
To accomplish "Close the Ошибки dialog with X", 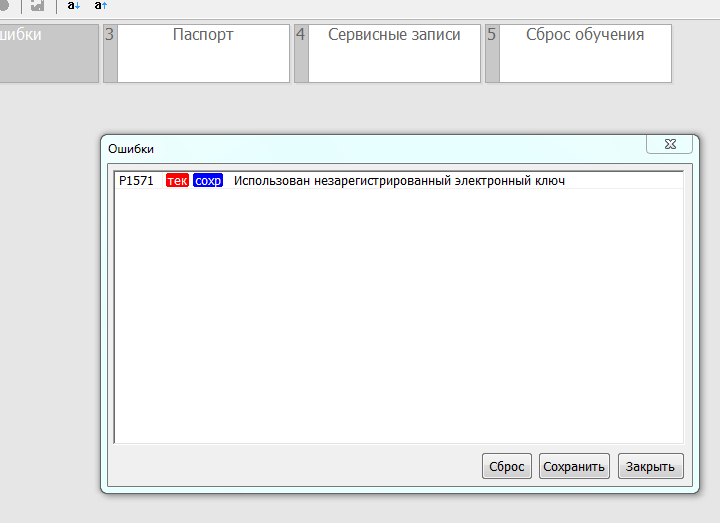I will coord(669,144).
